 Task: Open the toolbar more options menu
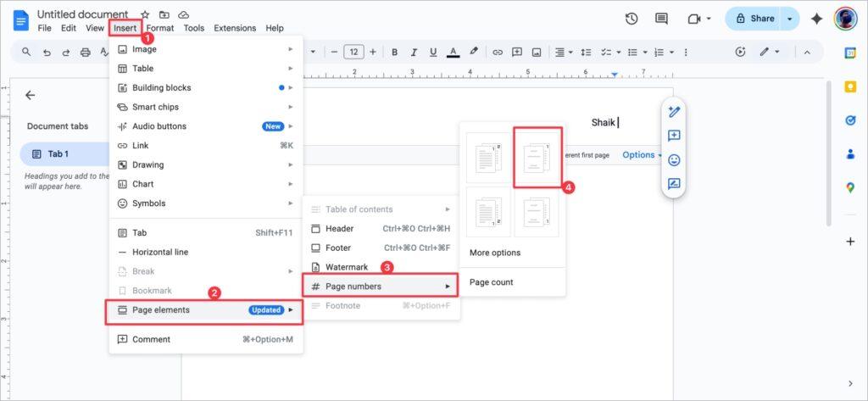[x=686, y=52]
